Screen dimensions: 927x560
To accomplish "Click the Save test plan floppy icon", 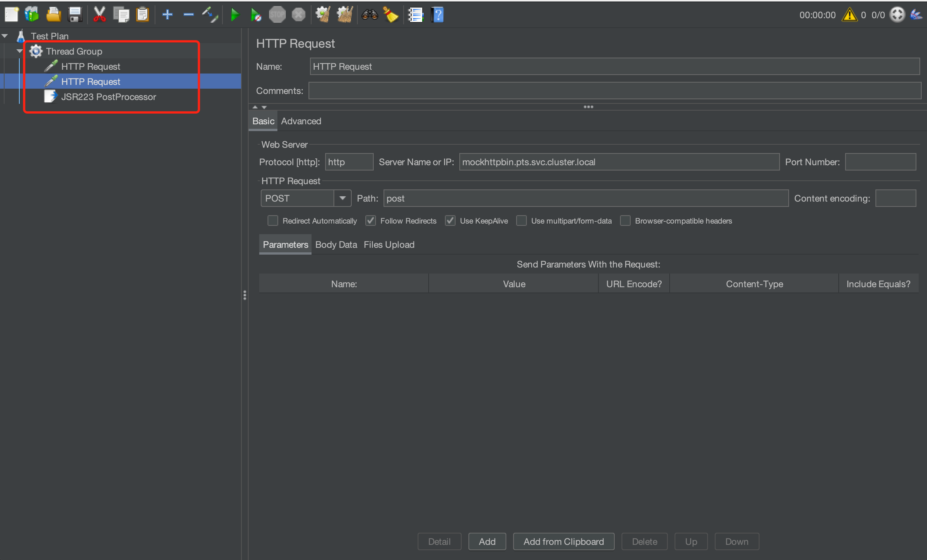I will coord(75,15).
